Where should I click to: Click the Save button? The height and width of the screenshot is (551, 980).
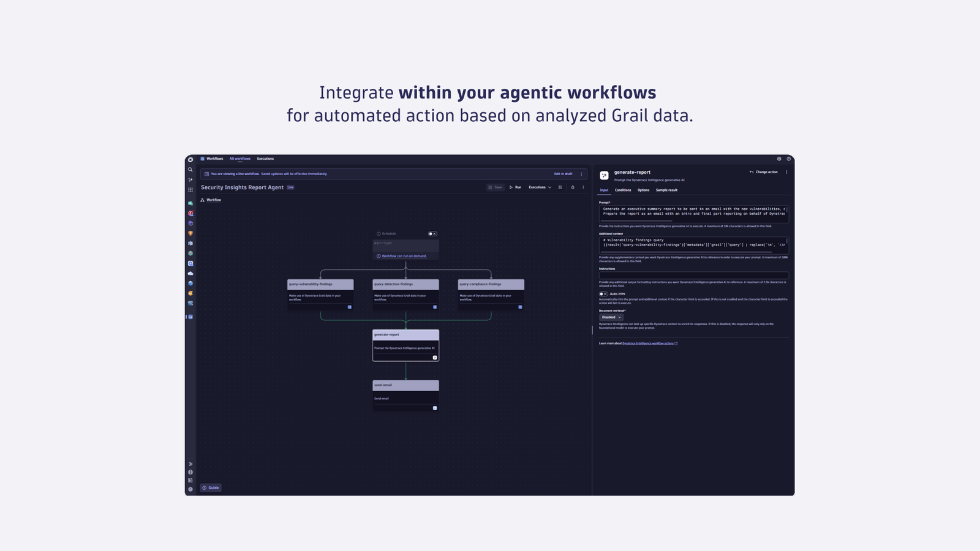[x=495, y=187]
